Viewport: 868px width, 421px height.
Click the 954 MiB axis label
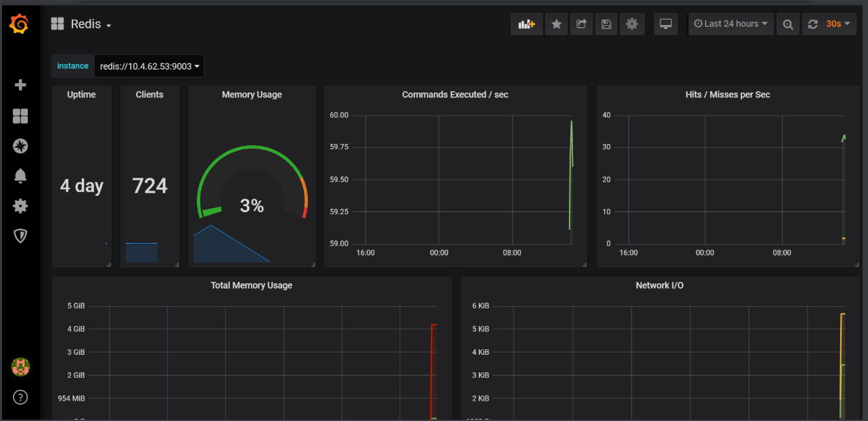coord(72,398)
